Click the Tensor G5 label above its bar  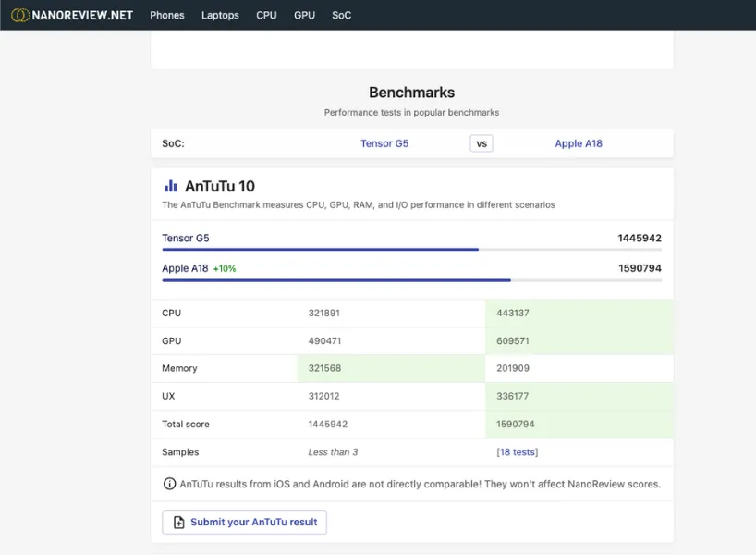(185, 238)
